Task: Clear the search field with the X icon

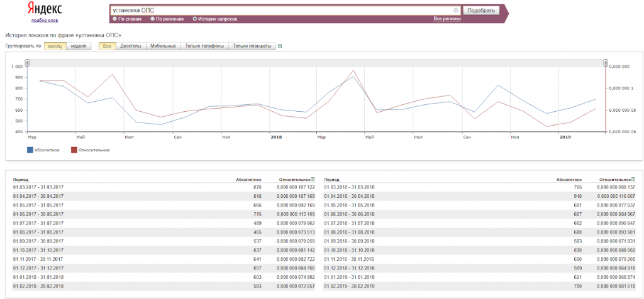Action: [455, 11]
